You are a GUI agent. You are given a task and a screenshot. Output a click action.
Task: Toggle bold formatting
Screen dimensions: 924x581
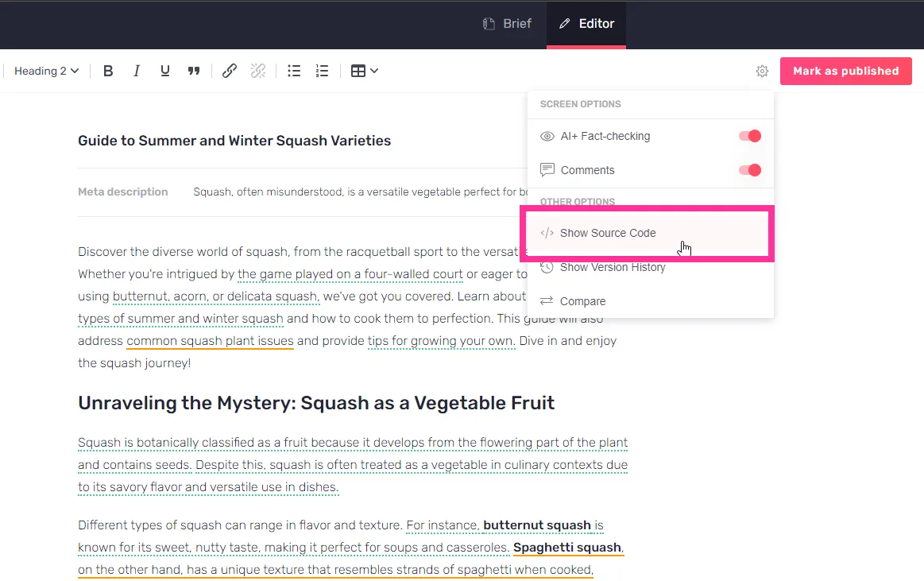point(108,72)
